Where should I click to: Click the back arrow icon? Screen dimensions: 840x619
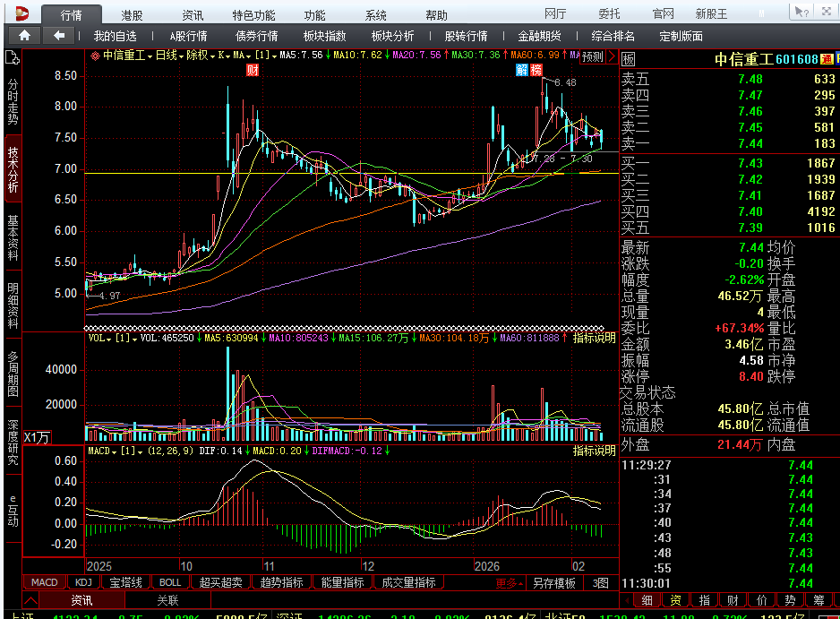pyautogui.click(x=59, y=36)
